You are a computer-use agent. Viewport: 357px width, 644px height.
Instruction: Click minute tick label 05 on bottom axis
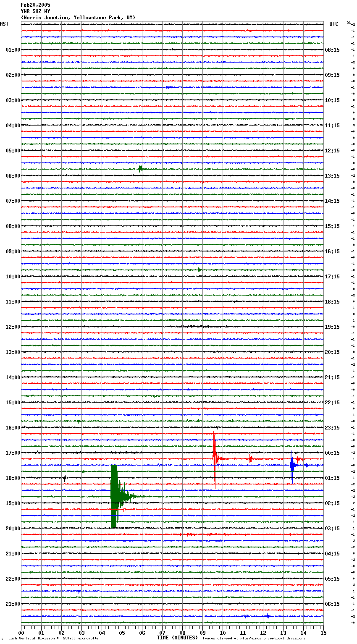[122, 633]
